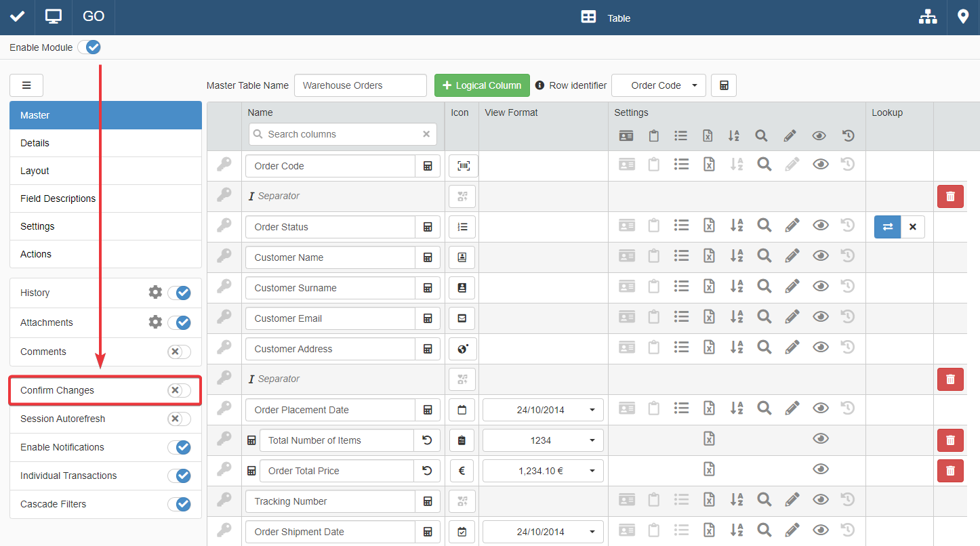Disable the Cascade Filters toggle
Image resolution: width=980 pixels, height=546 pixels.
(179, 504)
